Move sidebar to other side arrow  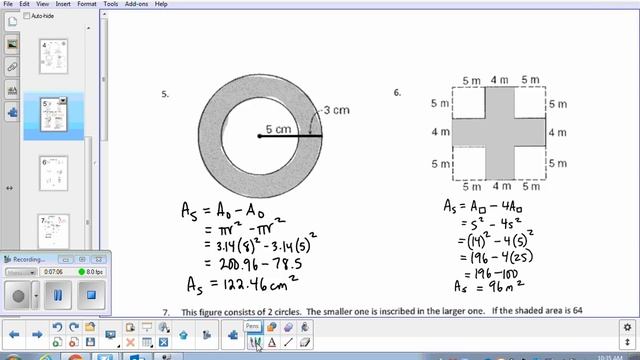click(9, 188)
